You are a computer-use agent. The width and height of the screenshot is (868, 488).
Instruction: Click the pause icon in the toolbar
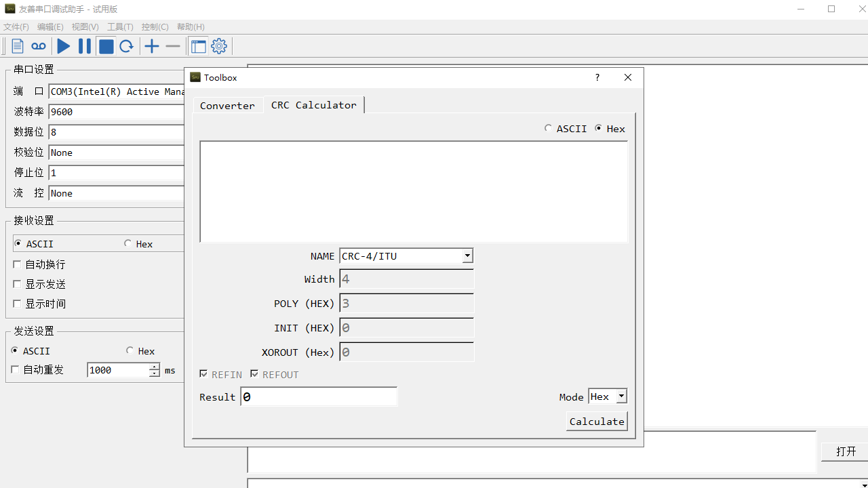(84, 45)
